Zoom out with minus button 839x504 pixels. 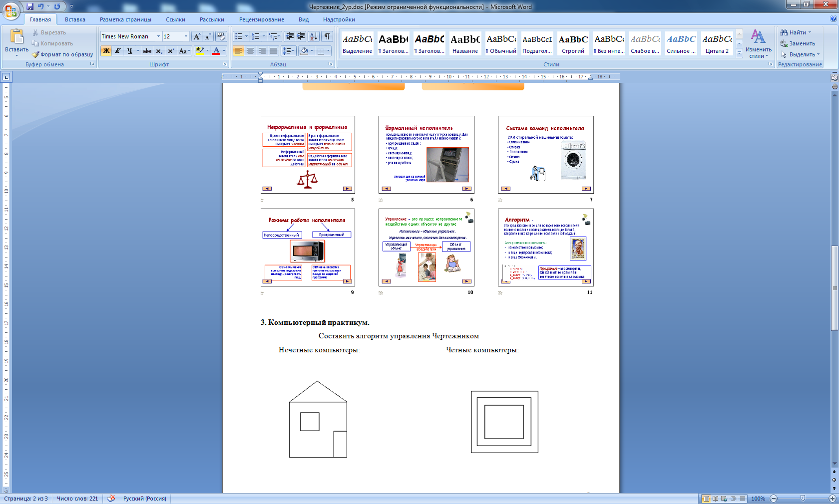(x=774, y=499)
